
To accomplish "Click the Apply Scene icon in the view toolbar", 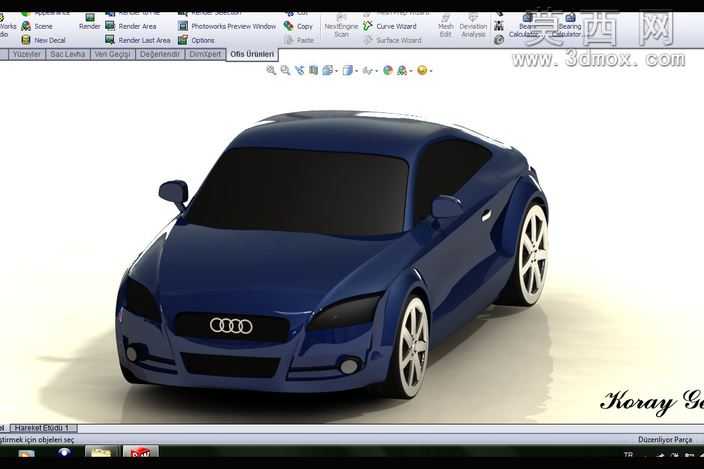I will [x=402, y=70].
